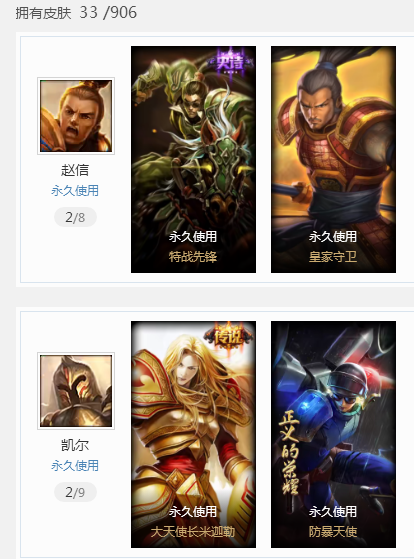Click the 传说 rarity badge on 大天使长米迦勒 skin
Screen dimensions: 414x559
click(229, 337)
